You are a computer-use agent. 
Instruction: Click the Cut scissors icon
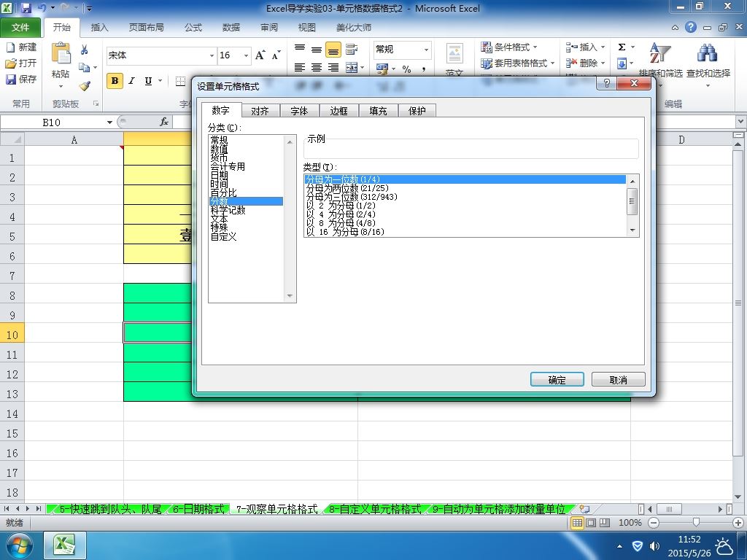pyautogui.click(x=85, y=50)
